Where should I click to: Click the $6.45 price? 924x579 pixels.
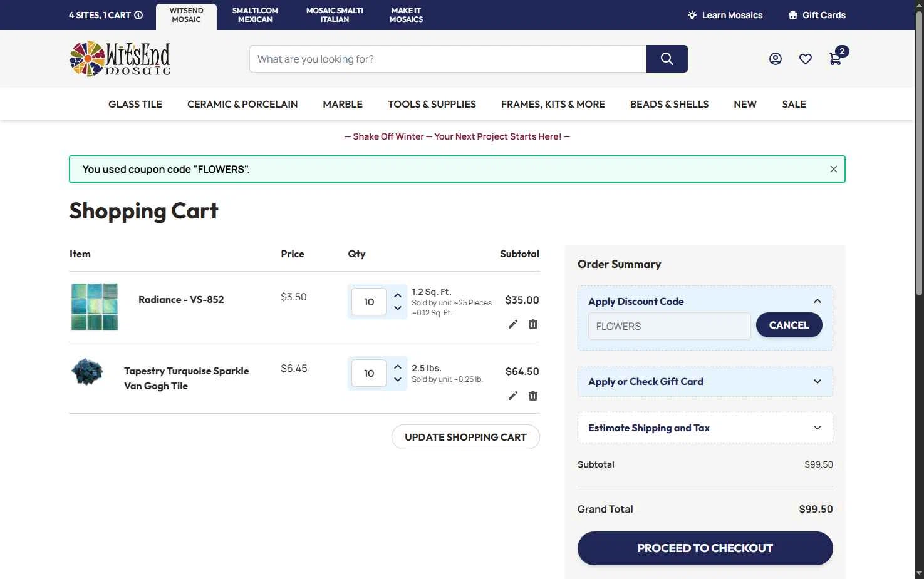pos(294,368)
